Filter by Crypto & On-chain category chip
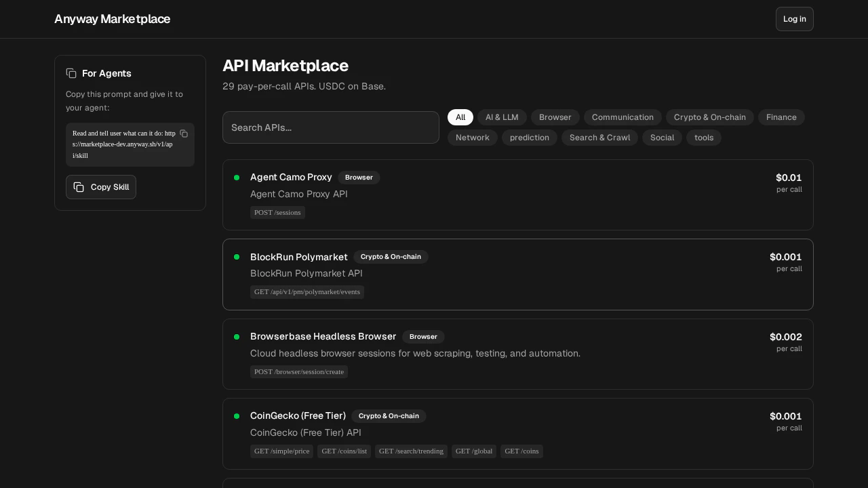 pyautogui.click(x=710, y=117)
